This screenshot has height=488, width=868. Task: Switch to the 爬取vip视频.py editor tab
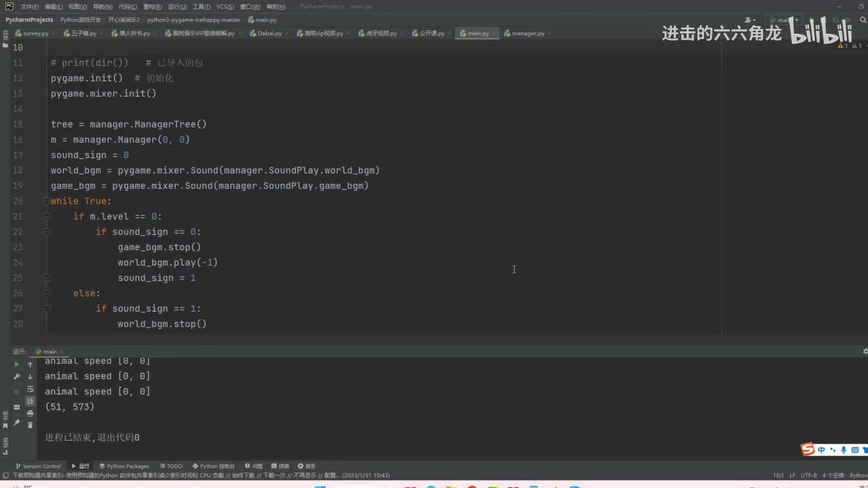323,33
